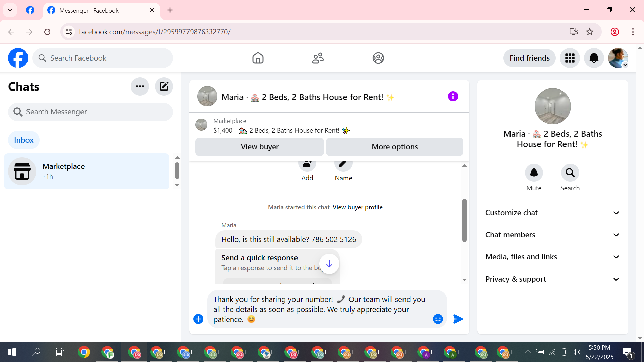Open the Chrome tab search dropdown
Image resolution: width=644 pixels, height=362 pixels.
pyautogui.click(x=10, y=10)
